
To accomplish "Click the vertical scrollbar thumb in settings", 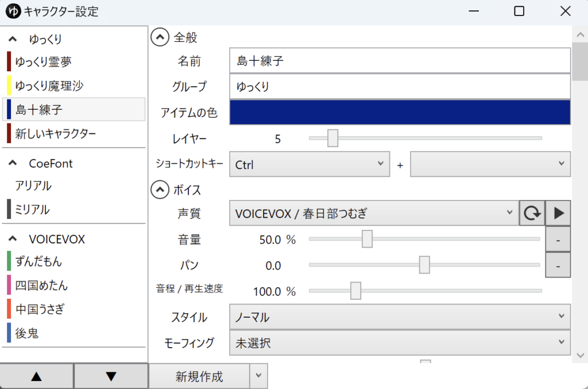I will [x=580, y=62].
